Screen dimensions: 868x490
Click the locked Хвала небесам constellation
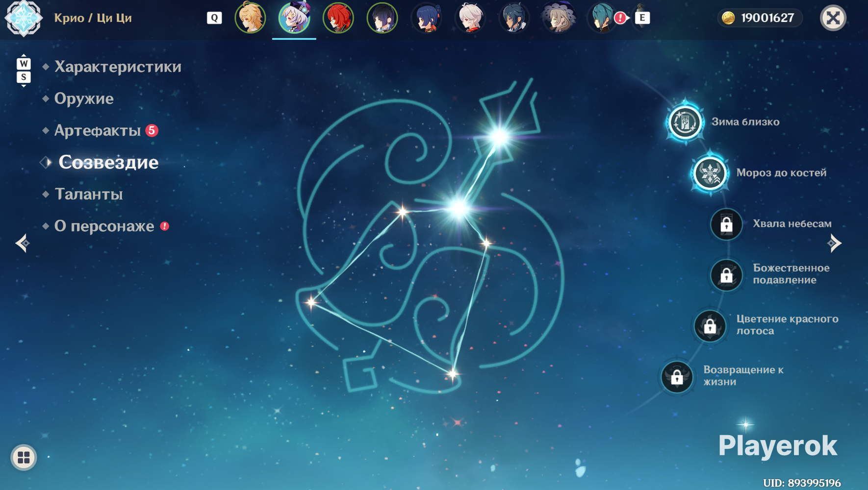click(x=726, y=224)
